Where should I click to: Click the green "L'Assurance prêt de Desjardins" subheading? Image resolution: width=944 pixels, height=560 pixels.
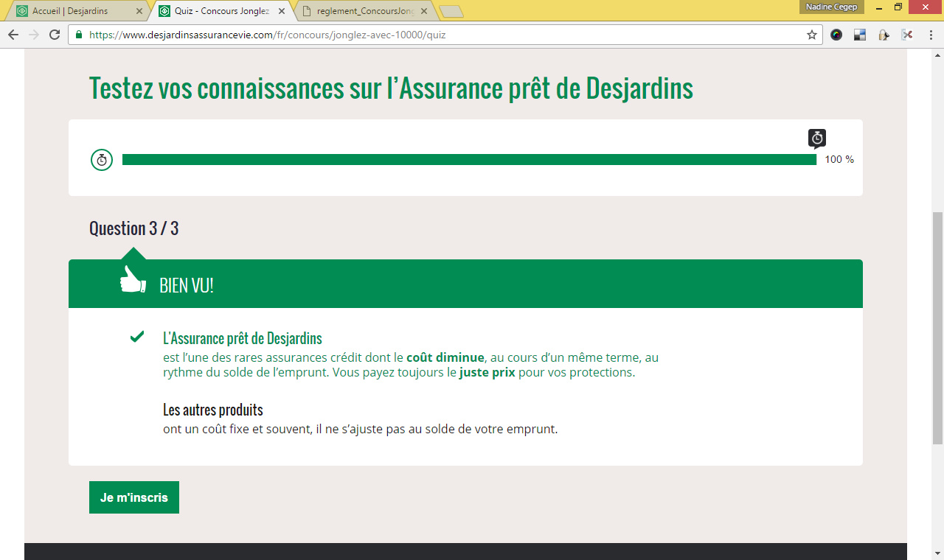[x=243, y=339]
